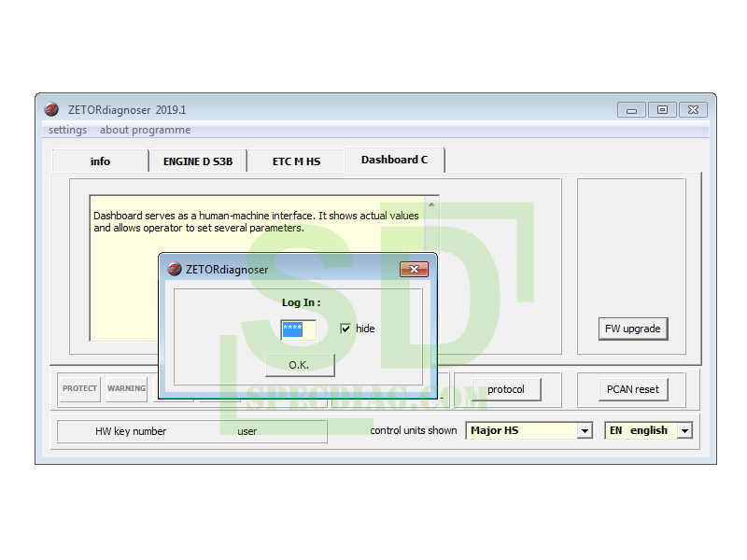Image resolution: width=747 pixels, height=560 pixels.
Task: Focus the Log In password field
Action: coord(298,329)
